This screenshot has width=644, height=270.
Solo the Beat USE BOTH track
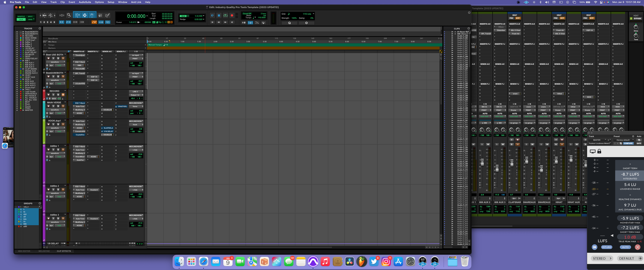tap(58, 58)
